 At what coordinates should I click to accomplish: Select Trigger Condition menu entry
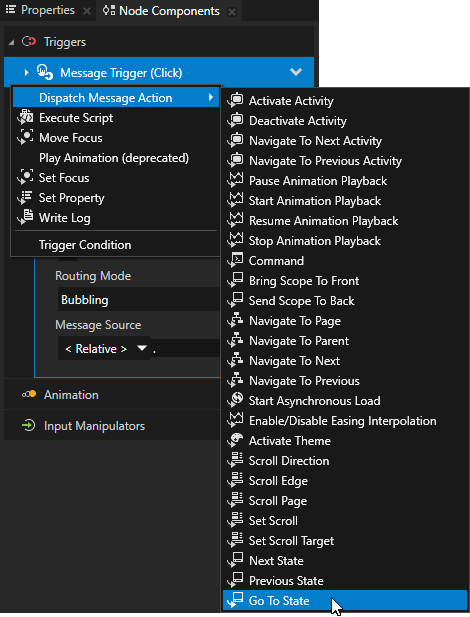pos(116,245)
